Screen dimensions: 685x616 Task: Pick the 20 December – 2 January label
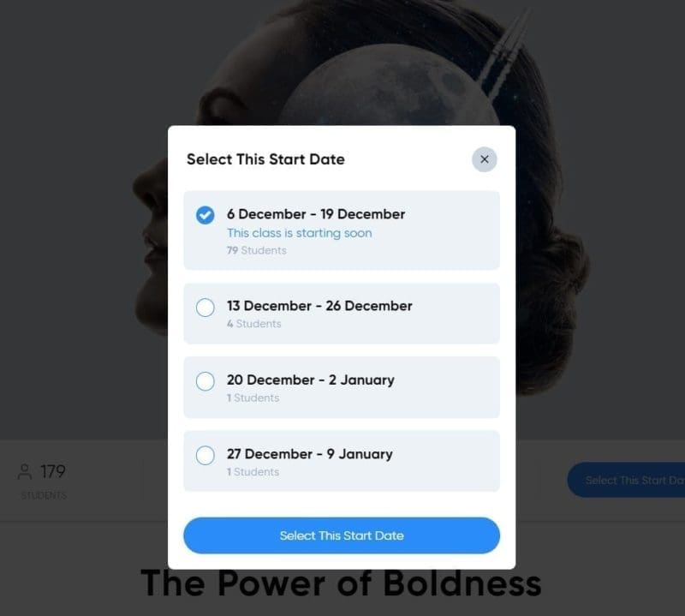point(310,380)
